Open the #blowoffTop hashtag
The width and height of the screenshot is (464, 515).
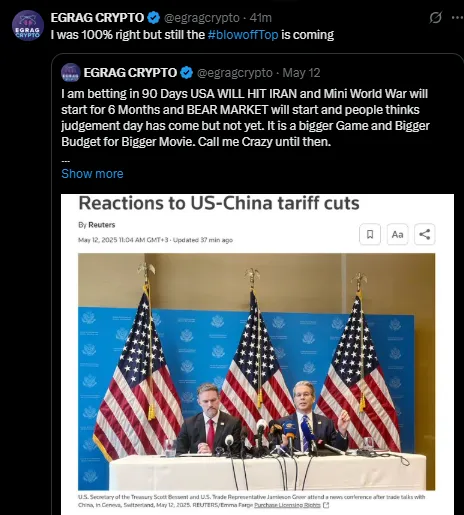pos(243,35)
